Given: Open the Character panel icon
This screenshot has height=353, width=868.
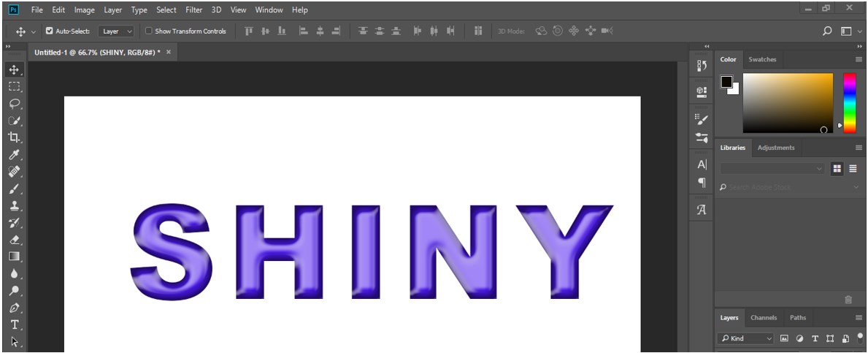Looking at the screenshot, I should (702, 164).
